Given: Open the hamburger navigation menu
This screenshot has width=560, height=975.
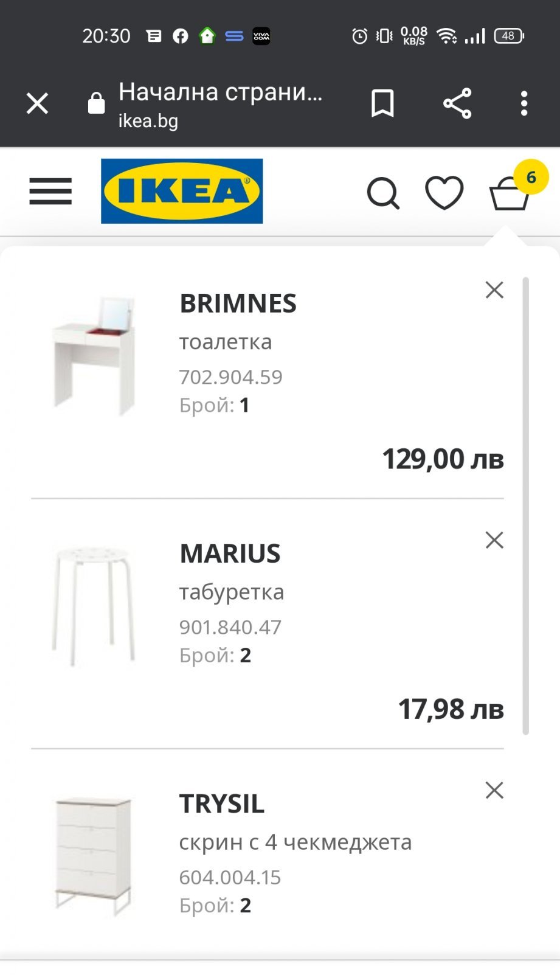Looking at the screenshot, I should point(50,192).
